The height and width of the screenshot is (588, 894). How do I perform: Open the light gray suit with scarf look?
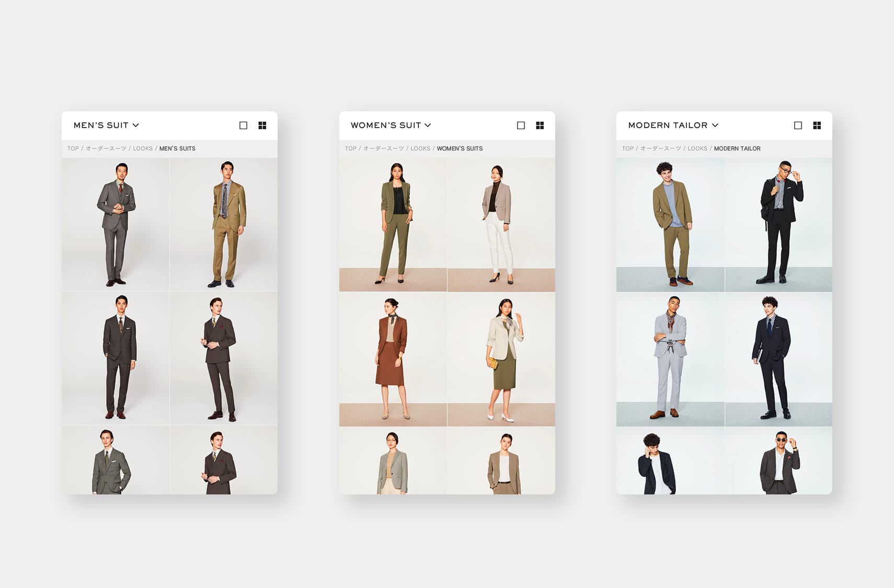point(670,359)
